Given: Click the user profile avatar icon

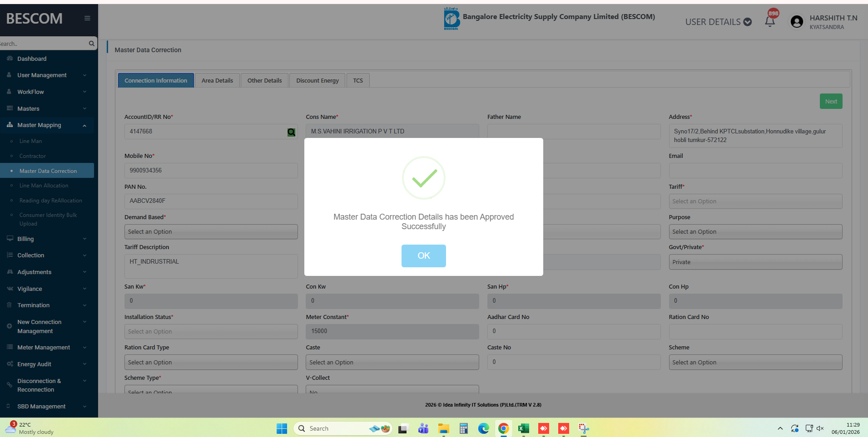Looking at the screenshot, I should [x=797, y=22].
